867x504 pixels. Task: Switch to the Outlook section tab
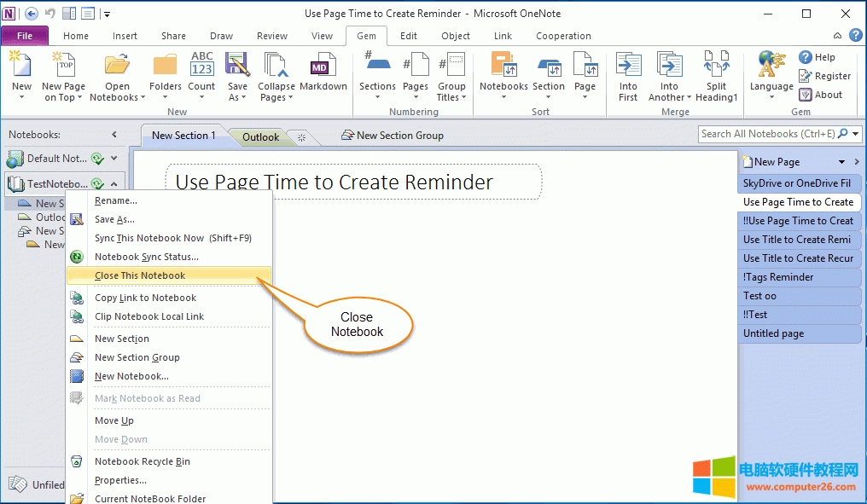tap(259, 136)
